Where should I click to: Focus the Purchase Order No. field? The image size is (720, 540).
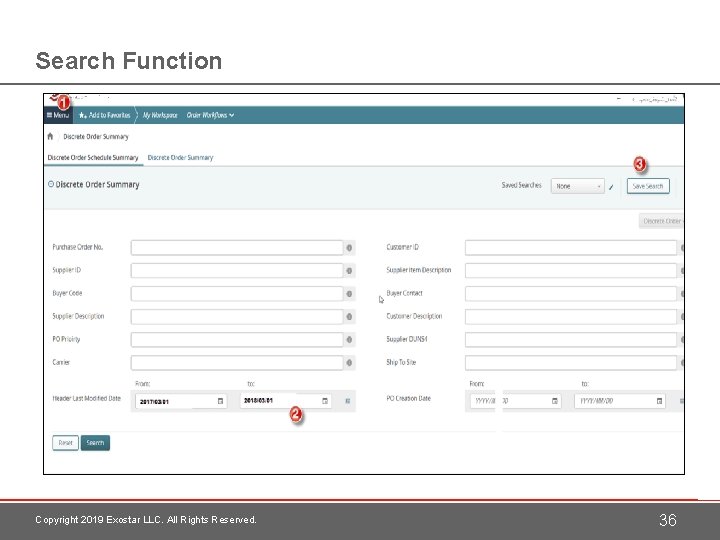click(x=237, y=248)
